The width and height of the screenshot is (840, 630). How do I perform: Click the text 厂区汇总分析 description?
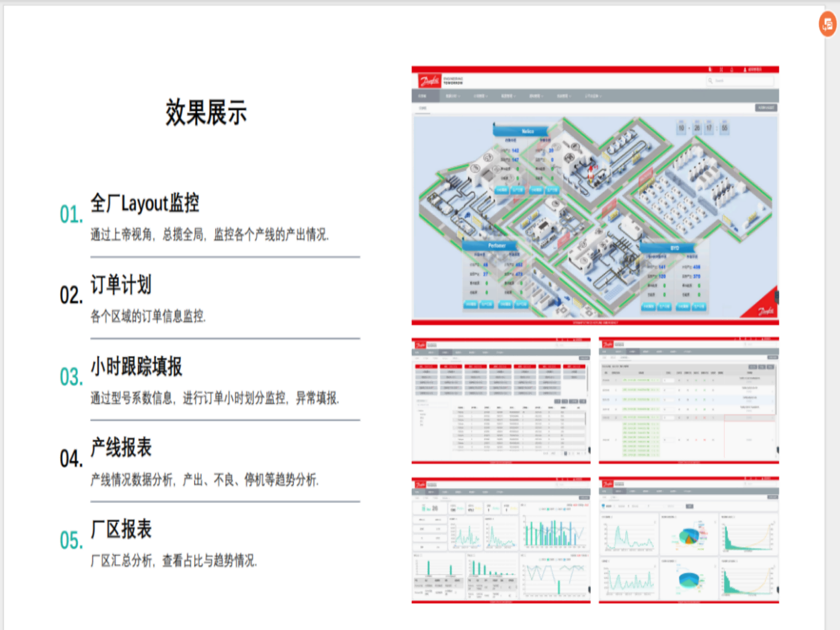[x=174, y=560]
